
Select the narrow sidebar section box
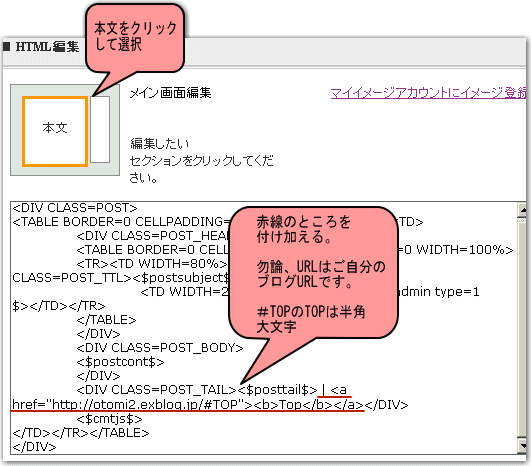tap(100, 129)
